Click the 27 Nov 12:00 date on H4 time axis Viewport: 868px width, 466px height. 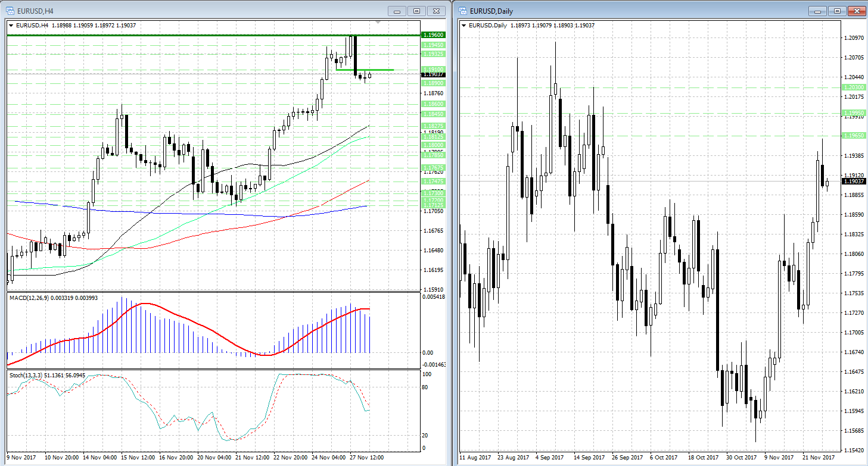point(366,458)
